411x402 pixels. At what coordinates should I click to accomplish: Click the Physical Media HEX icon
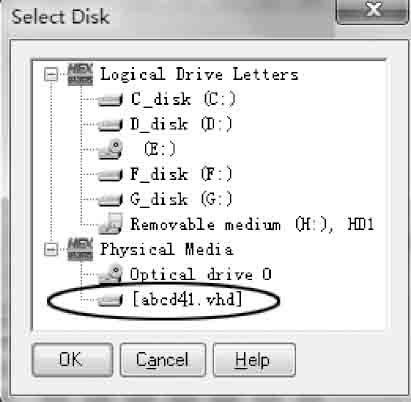coord(80,249)
